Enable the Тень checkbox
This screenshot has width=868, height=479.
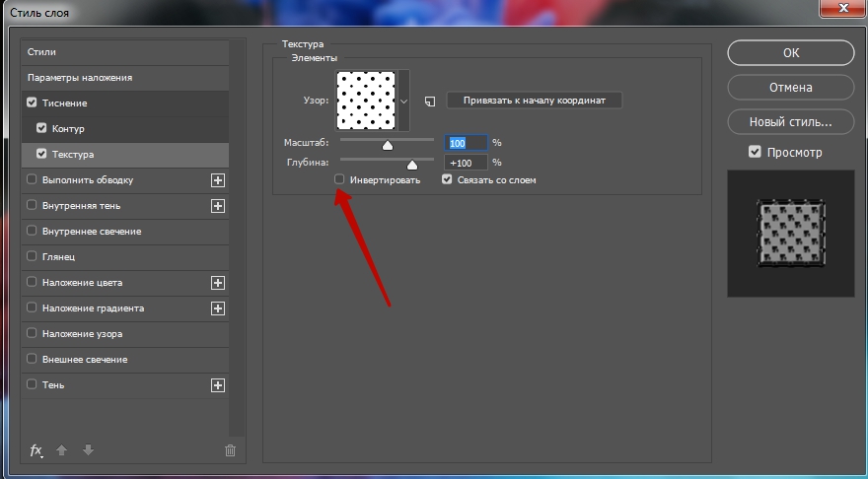pyautogui.click(x=32, y=383)
